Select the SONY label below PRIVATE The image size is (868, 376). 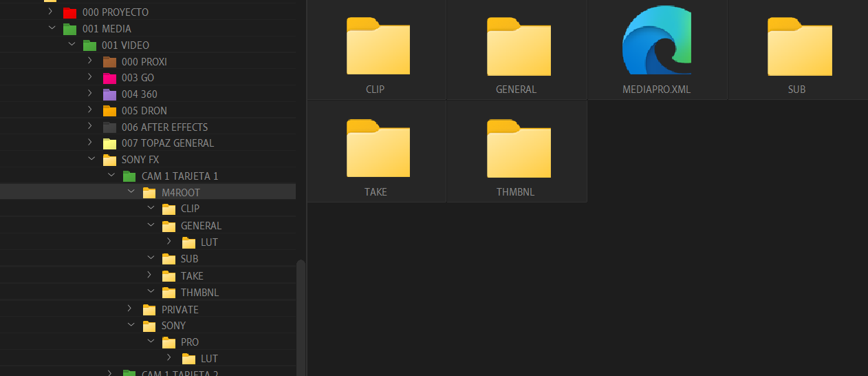pyautogui.click(x=173, y=326)
